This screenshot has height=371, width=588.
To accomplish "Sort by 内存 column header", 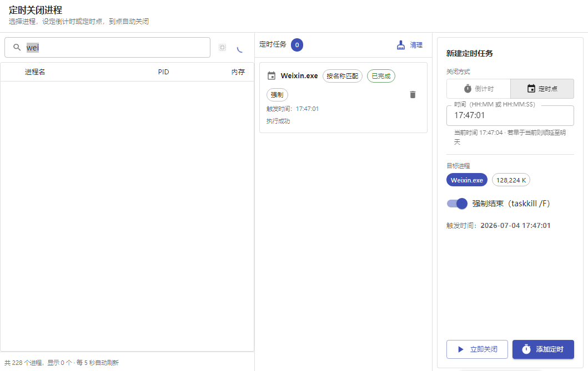I will pos(238,72).
